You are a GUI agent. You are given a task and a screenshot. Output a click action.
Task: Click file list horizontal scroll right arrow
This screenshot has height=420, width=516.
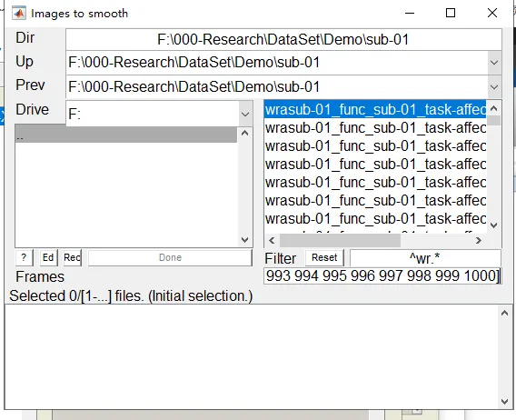point(479,241)
